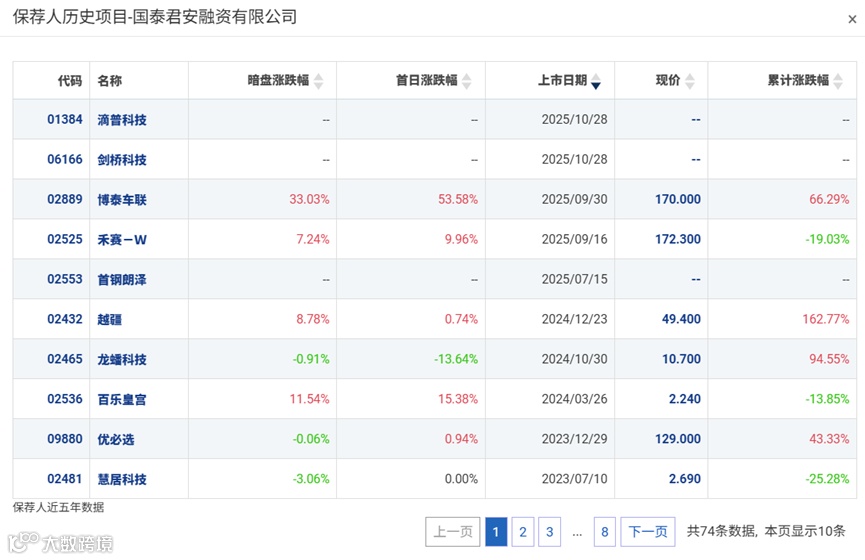The image size is (865, 560).
Task: Select price 10.700 of 龙蟠科技
Action: tap(681, 359)
